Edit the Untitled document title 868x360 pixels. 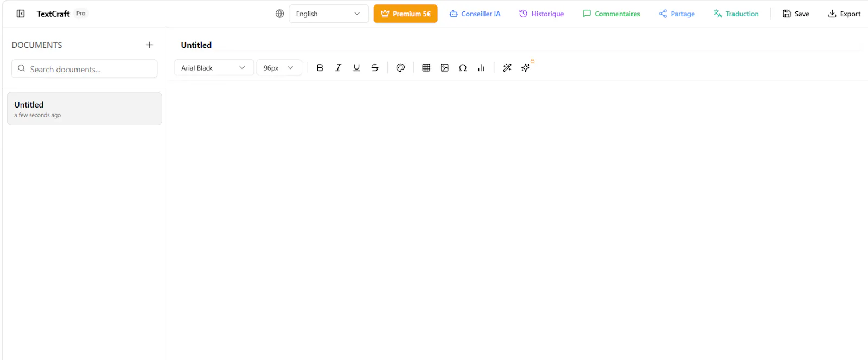[196, 45]
